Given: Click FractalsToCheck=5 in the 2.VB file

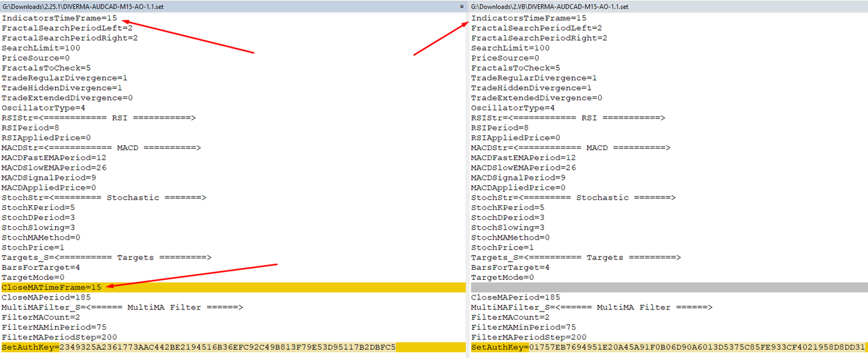Looking at the screenshot, I should pos(515,68).
